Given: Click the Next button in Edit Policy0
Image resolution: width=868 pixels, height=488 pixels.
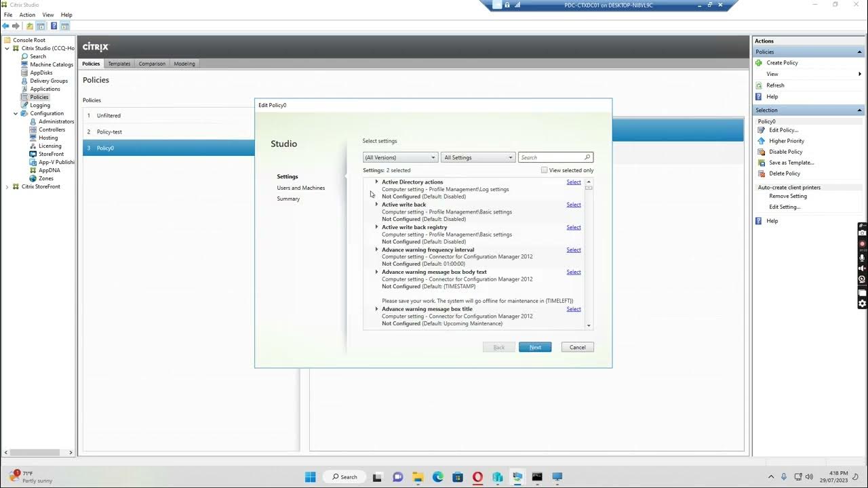Looking at the screenshot, I should tap(535, 347).
